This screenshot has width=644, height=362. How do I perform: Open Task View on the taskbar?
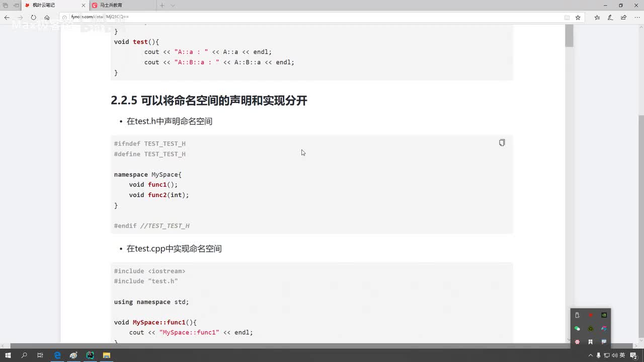(40, 355)
